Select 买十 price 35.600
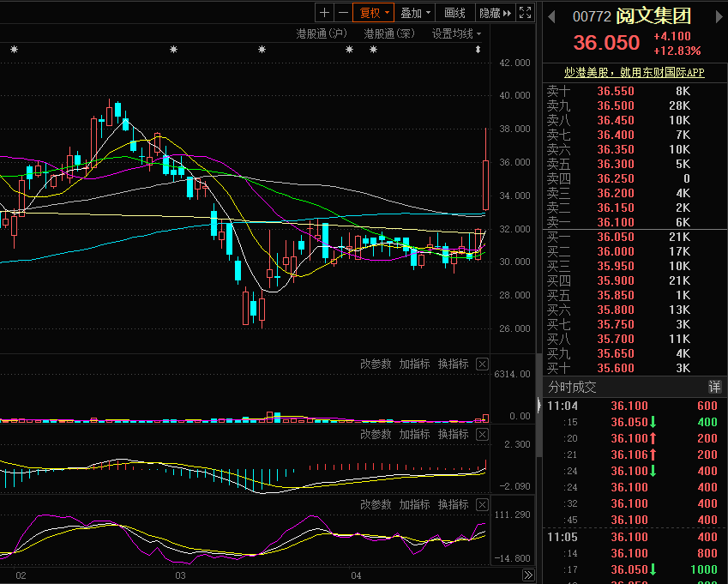728x584 pixels. (x=616, y=368)
